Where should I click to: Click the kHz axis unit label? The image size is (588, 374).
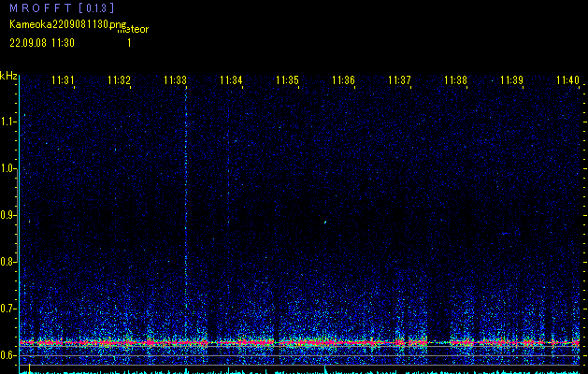click(8, 76)
